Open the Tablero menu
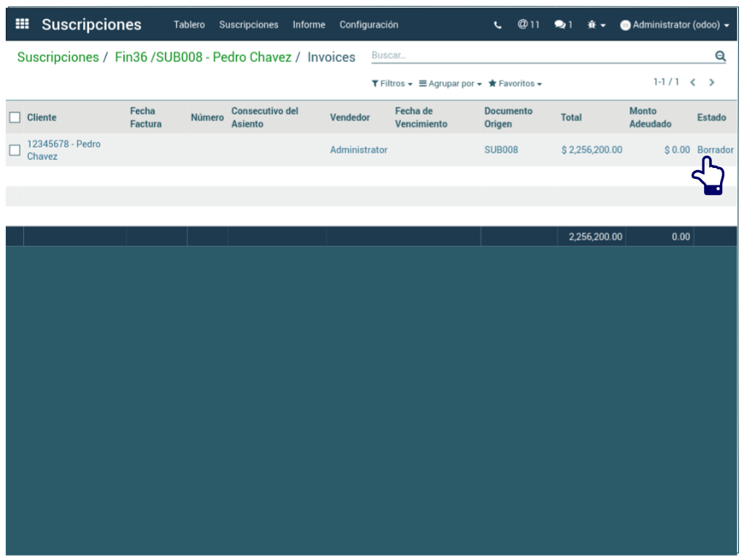Viewport: 747px width, 560px height. (189, 25)
